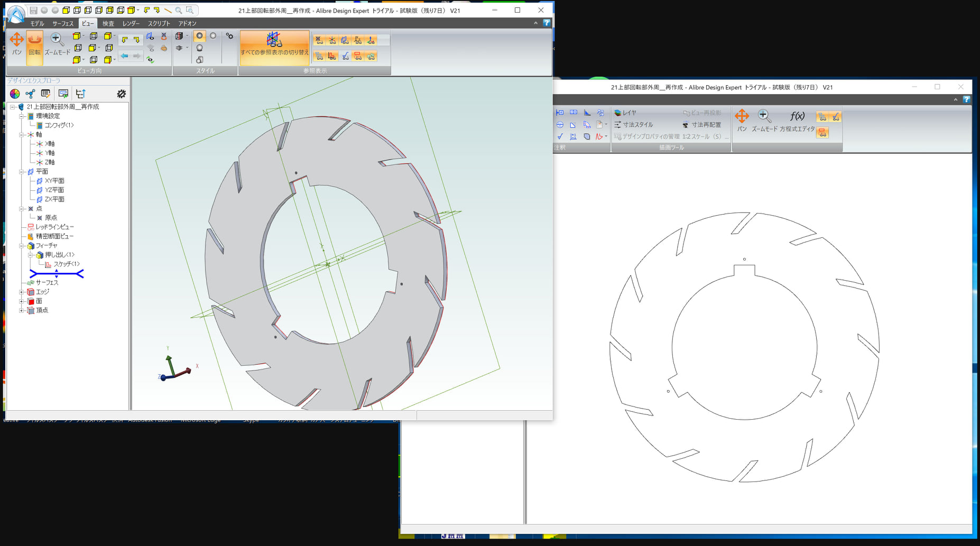Collapse the フィーチャ (features) tree node
The image size is (980, 546).
tap(22, 246)
